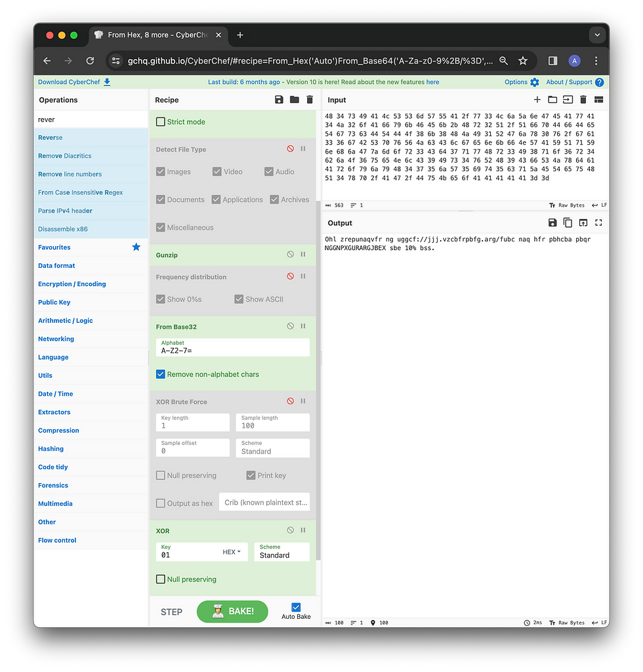
Task: Clear input and output with the trash icon
Action: (583, 100)
